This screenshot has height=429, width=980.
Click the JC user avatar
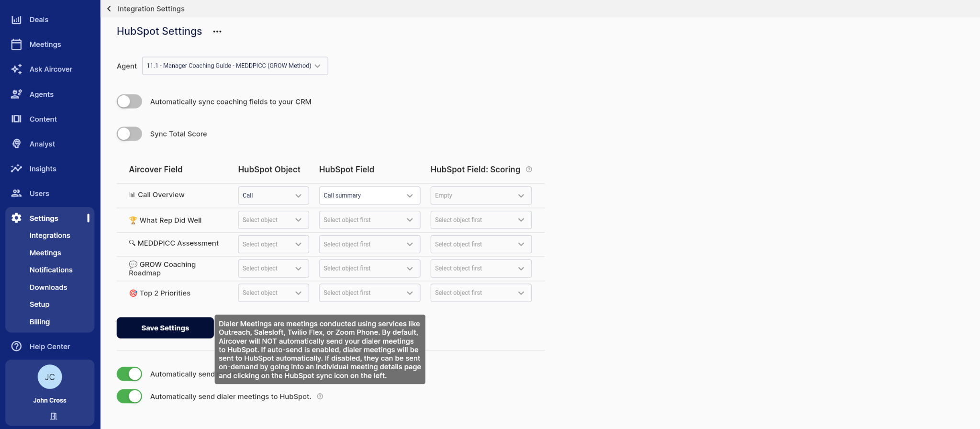(50, 377)
